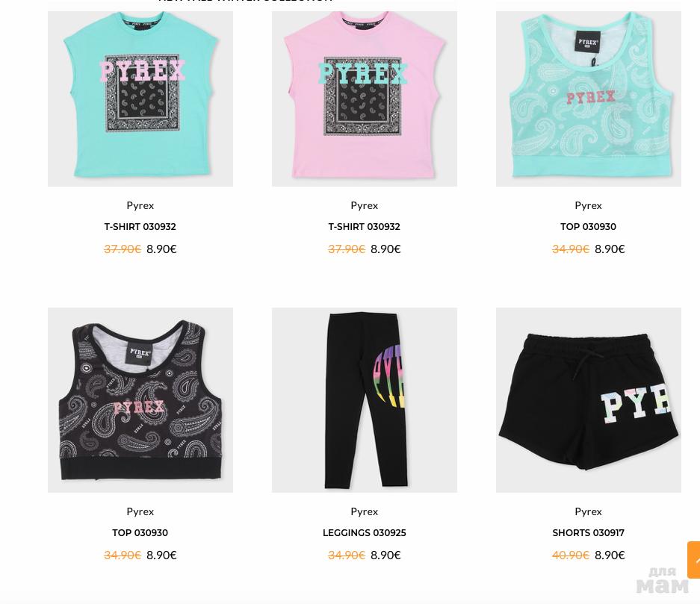
Task: Open the TOP 030930 title under the turquoise top
Action: click(589, 227)
